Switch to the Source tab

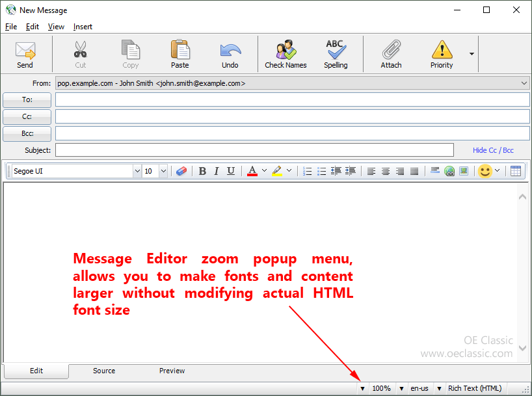coord(104,371)
